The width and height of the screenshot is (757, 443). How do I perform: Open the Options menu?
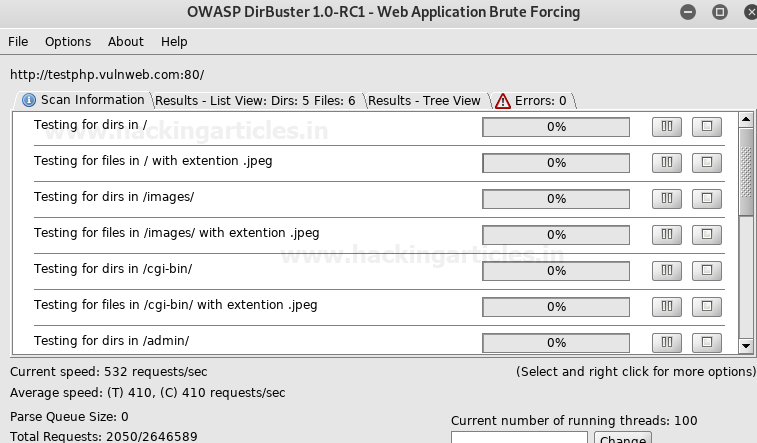pyautogui.click(x=68, y=42)
